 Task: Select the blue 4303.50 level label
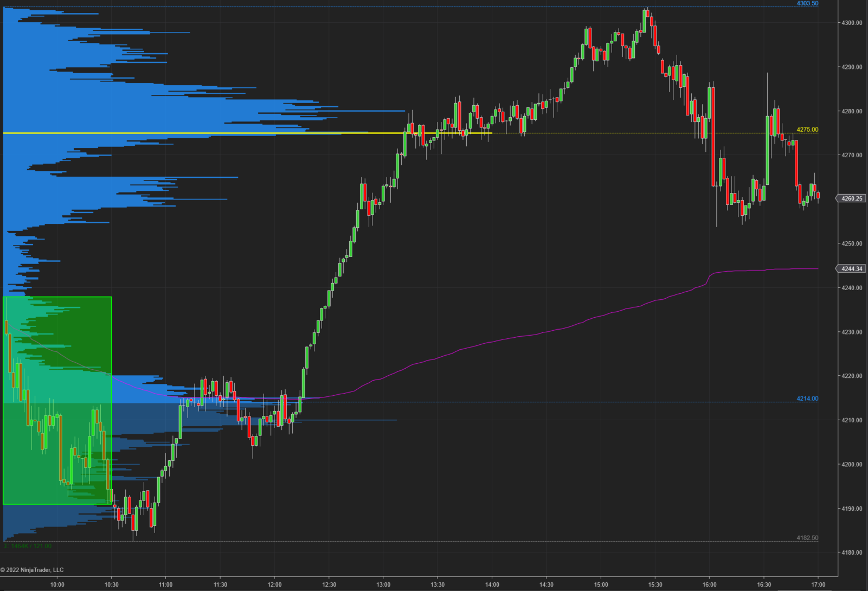pos(807,3)
